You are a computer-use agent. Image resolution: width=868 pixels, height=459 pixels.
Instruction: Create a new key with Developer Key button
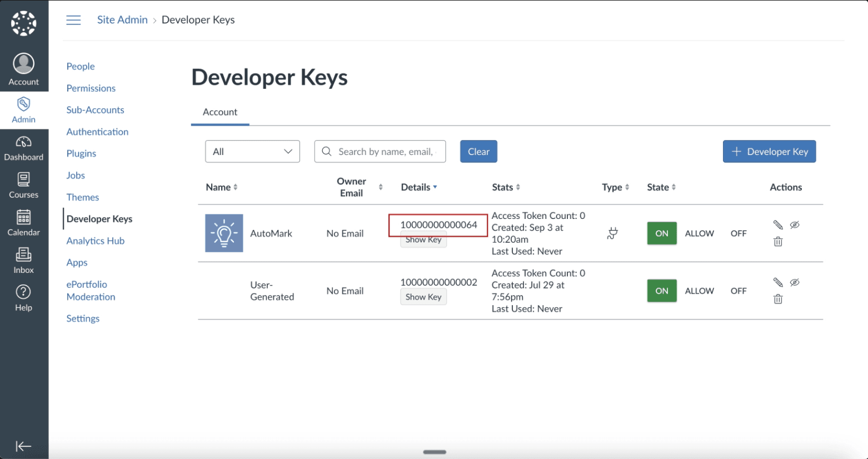(769, 151)
